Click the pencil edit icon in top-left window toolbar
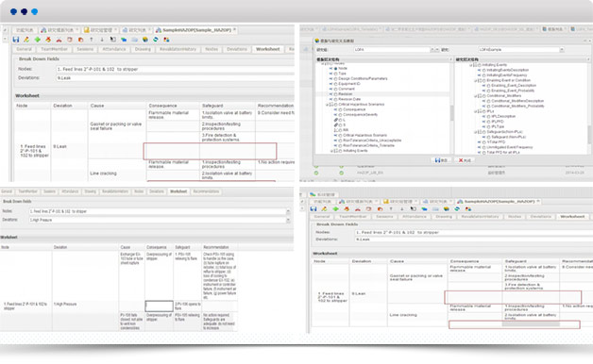593x364 pixels. click(26, 40)
